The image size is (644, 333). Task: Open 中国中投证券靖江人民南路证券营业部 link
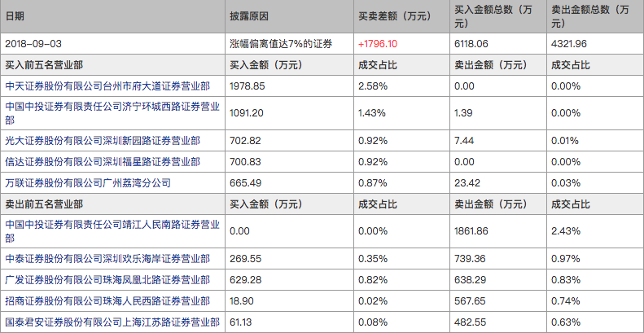(112, 231)
